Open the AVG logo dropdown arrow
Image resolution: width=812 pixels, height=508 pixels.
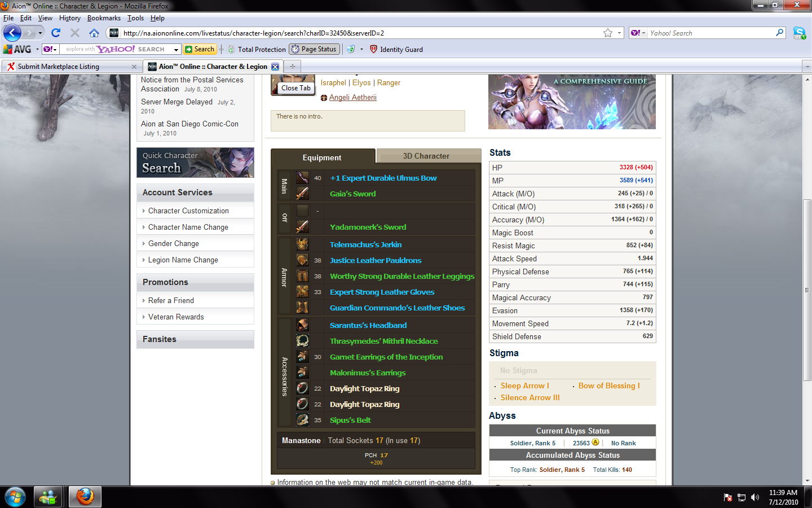[37, 49]
